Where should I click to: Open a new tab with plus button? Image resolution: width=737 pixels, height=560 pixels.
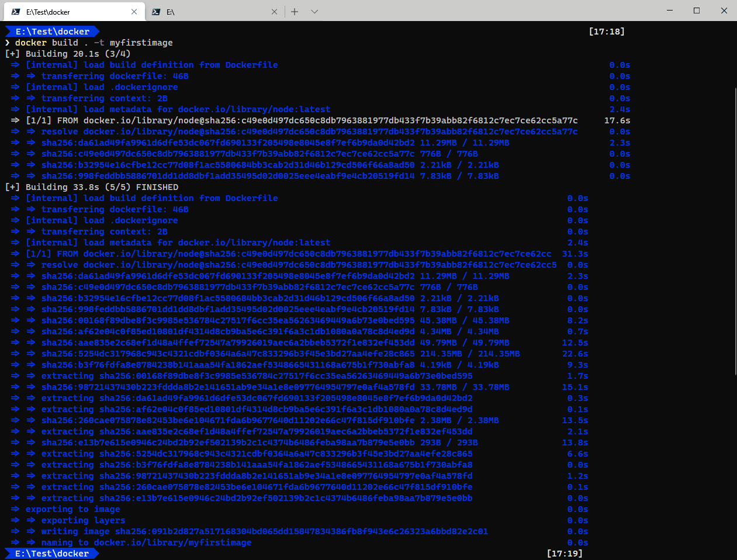pos(295,12)
